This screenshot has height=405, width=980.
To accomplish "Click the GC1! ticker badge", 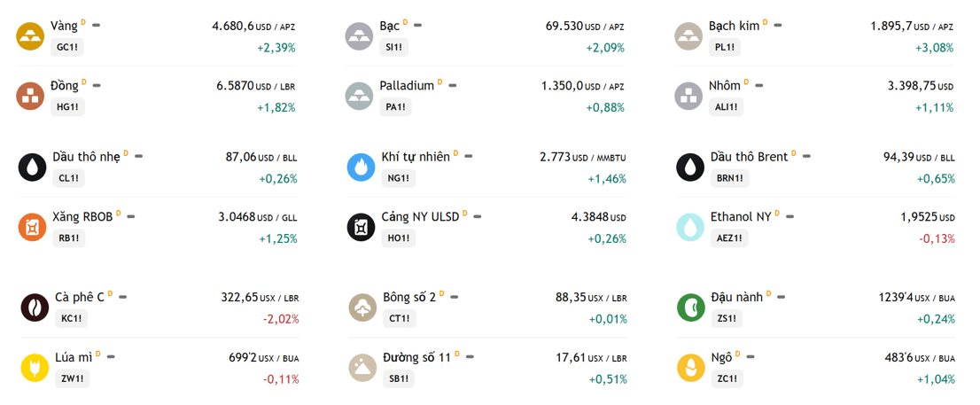I will (x=66, y=47).
